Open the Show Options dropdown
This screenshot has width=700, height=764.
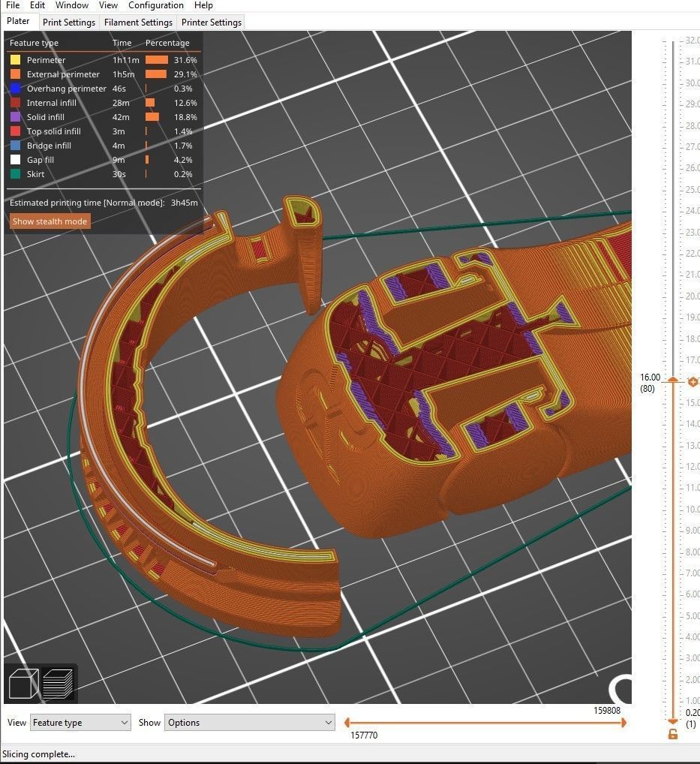249,722
